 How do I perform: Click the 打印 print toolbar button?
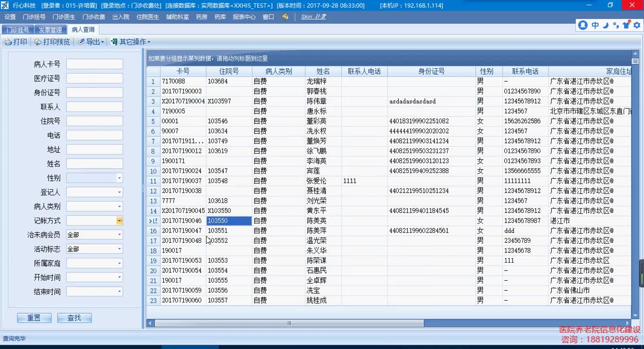16,42
